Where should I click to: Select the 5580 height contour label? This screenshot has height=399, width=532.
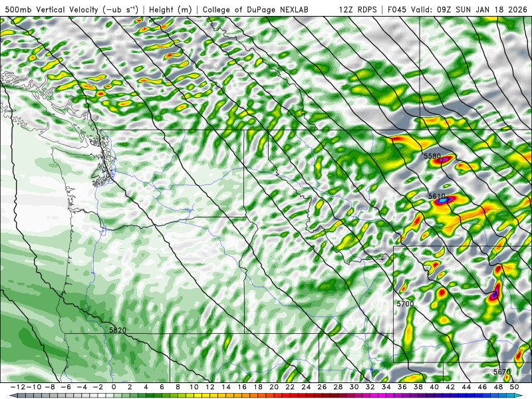click(432, 156)
